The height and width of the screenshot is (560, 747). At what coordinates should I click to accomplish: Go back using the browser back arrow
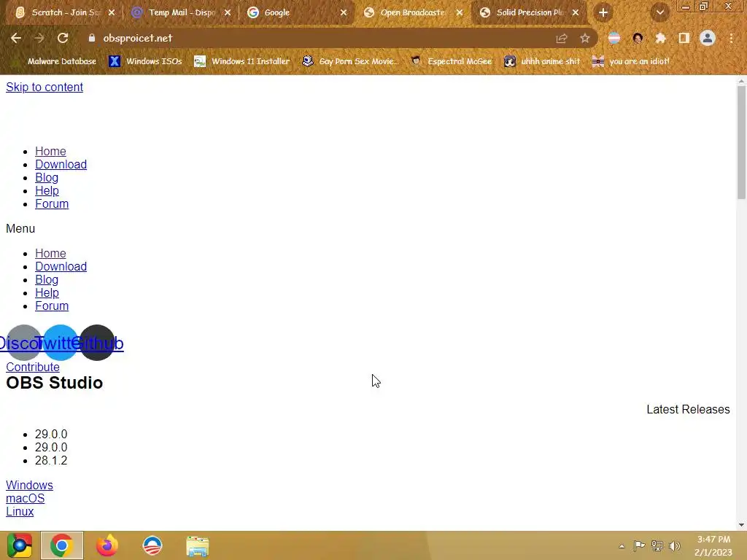pos(16,38)
